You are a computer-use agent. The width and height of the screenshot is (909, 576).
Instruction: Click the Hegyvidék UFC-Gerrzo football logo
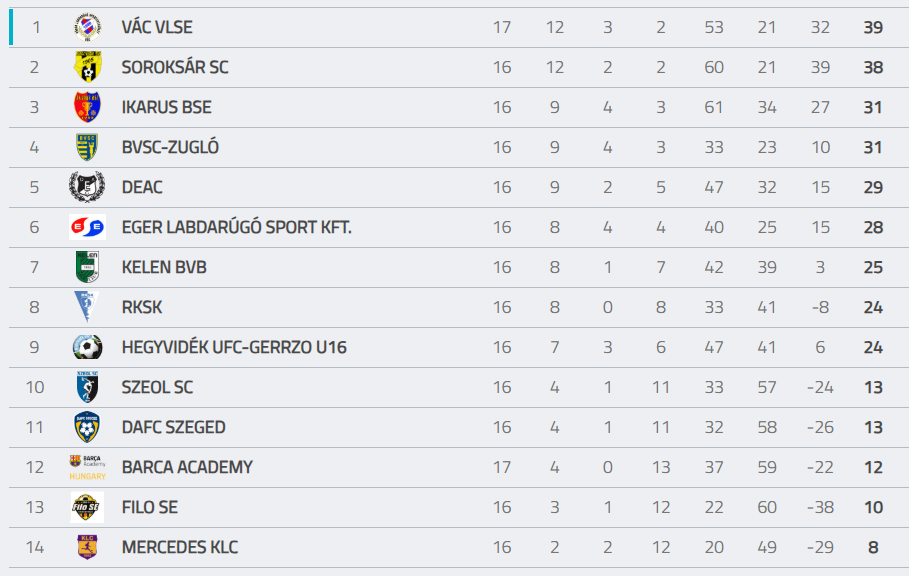(87, 347)
